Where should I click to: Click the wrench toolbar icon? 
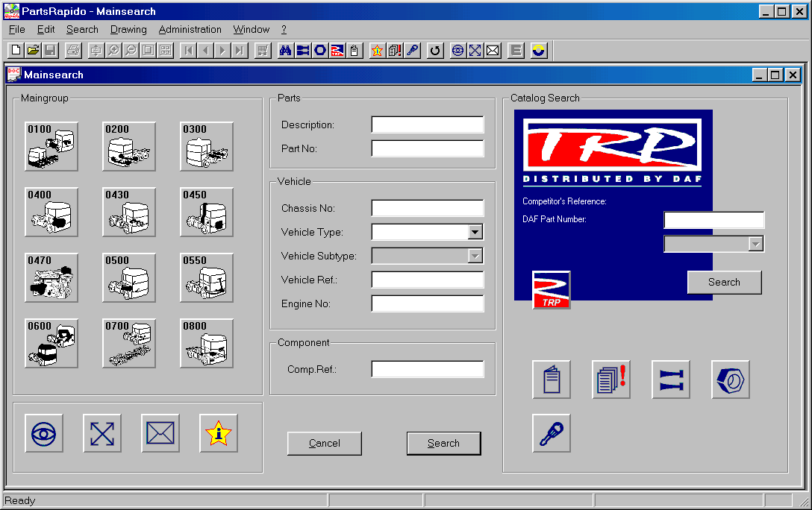pyautogui.click(x=412, y=50)
